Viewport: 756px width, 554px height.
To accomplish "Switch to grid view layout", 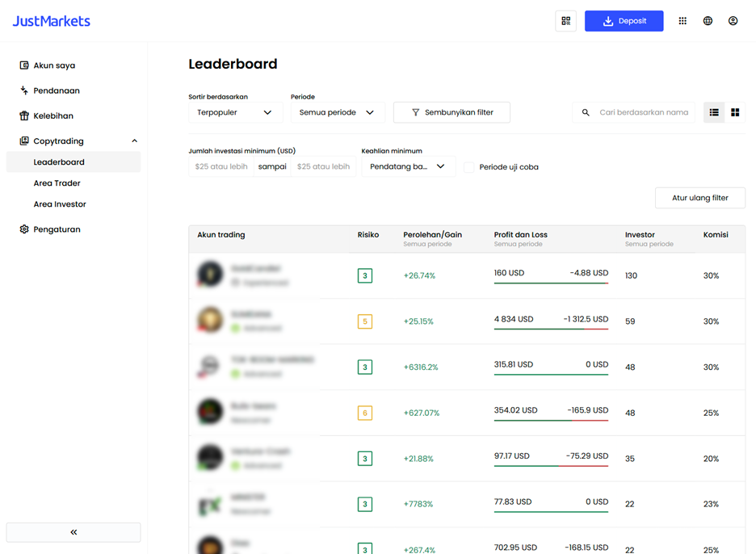I will coord(735,112).
